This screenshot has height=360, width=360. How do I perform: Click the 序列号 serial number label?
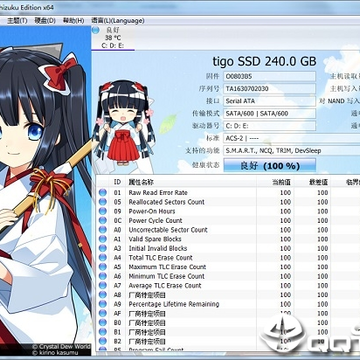click(209, 89)
